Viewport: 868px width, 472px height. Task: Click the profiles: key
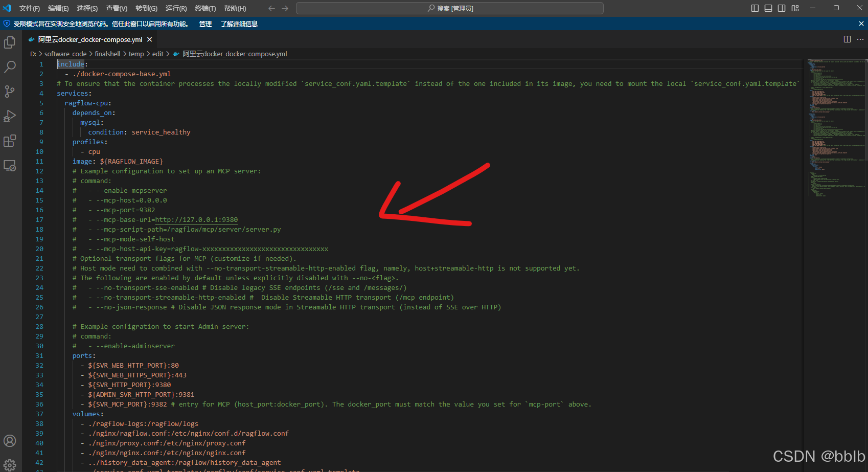90,142
